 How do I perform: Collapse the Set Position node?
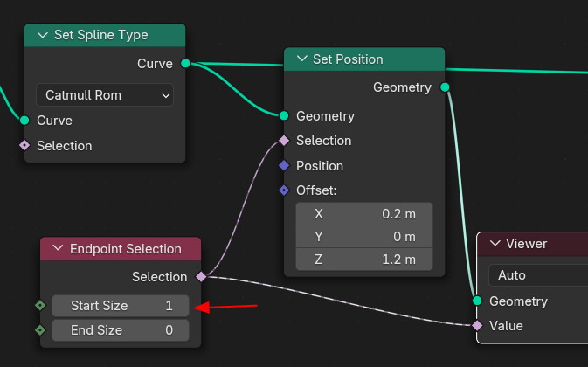[x=302, y=59]
